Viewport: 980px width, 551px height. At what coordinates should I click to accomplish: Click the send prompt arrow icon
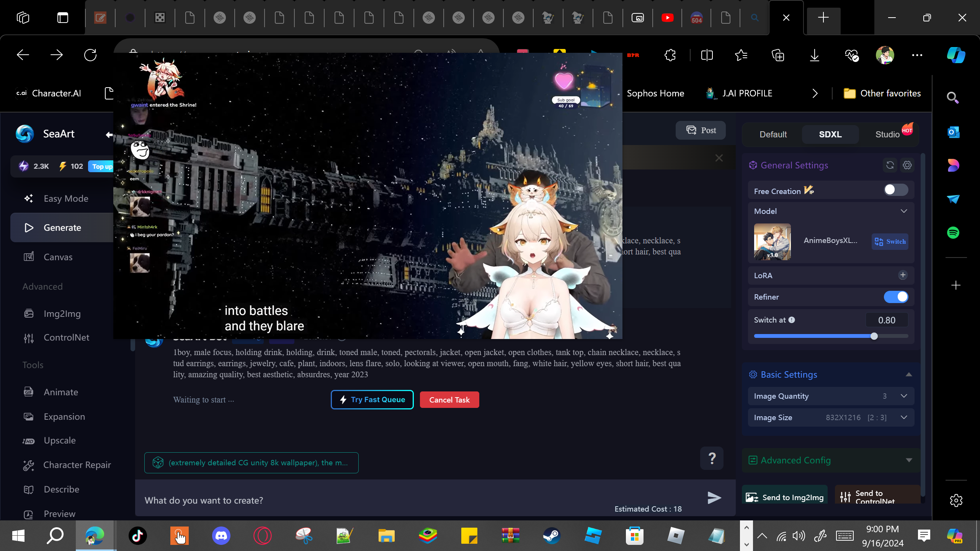[x=714, y=498]
